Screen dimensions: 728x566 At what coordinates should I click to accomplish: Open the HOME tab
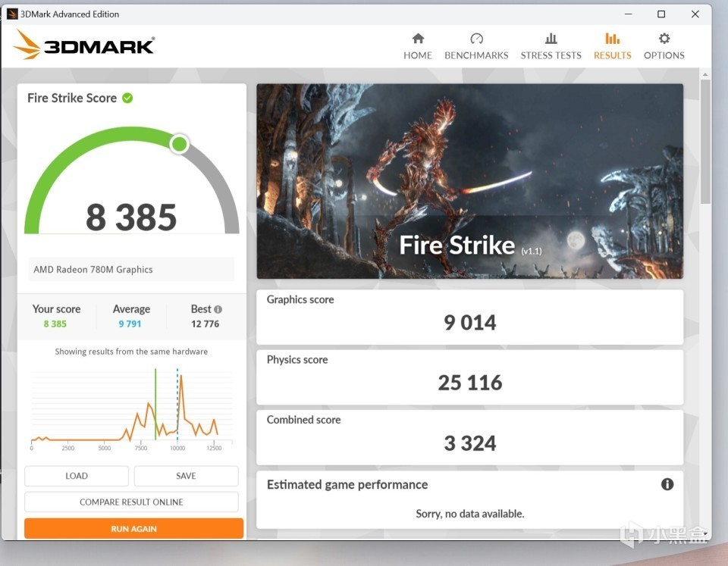pos(417,46)
